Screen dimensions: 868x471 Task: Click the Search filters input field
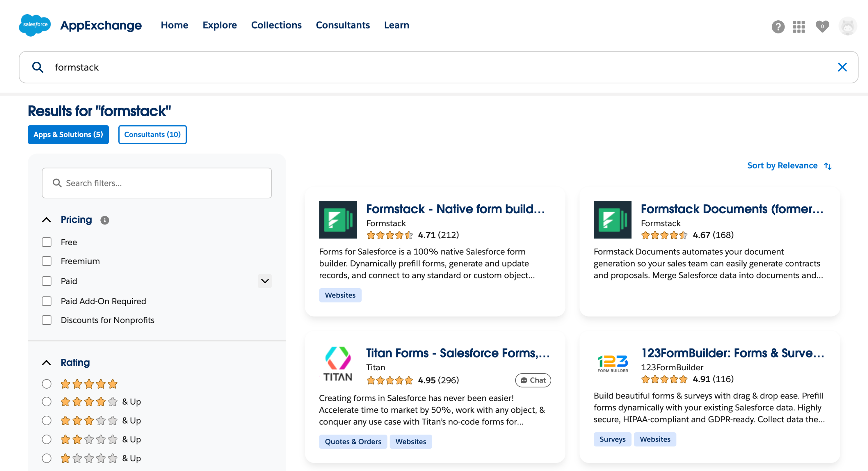click(157, 183)
